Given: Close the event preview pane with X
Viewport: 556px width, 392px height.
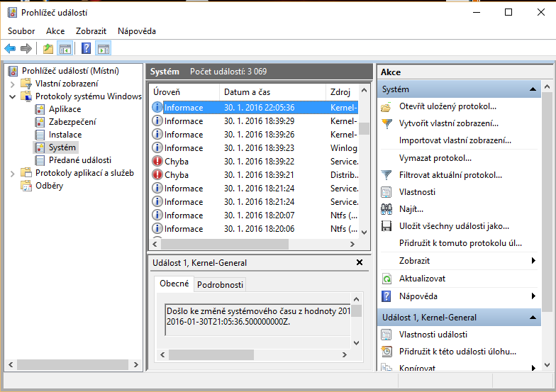Looking at the screenshot, I should tap(360, 262).
